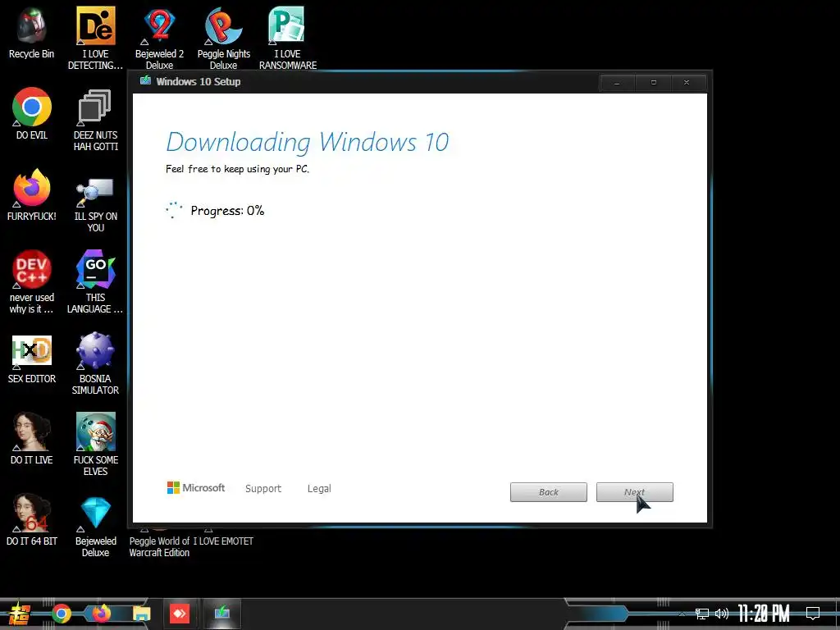Select the I LOVE EMOTET desktop shortcut

[223, 541]
